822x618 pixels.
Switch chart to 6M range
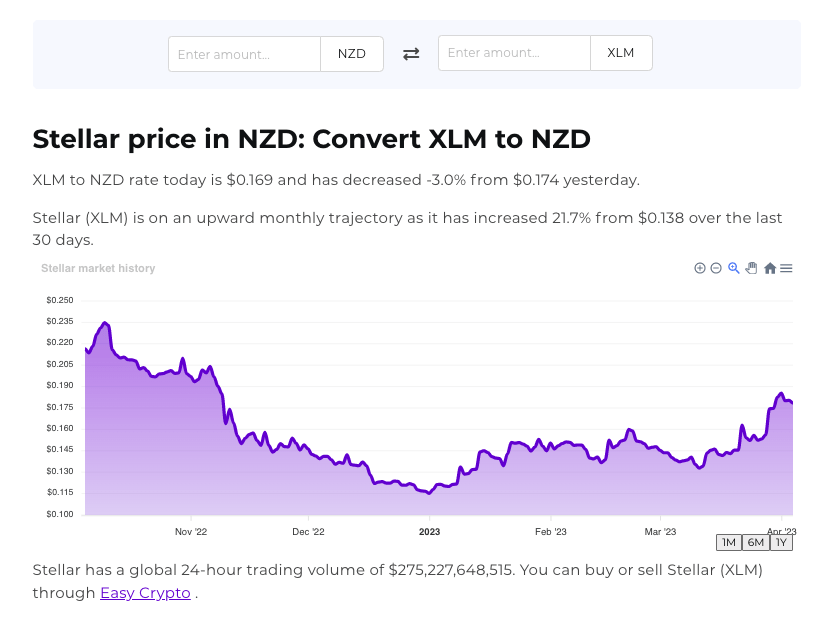coord(756,542)
